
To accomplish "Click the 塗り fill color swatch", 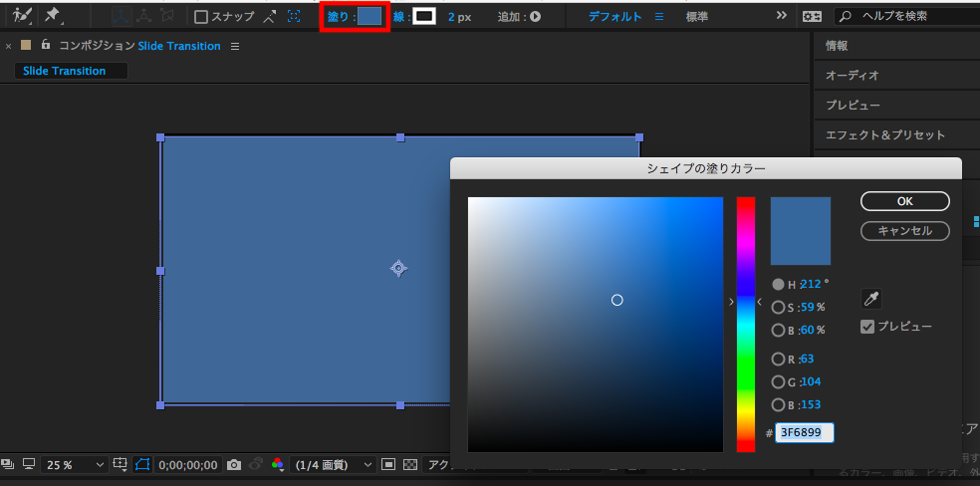I will tap(369, 17).
